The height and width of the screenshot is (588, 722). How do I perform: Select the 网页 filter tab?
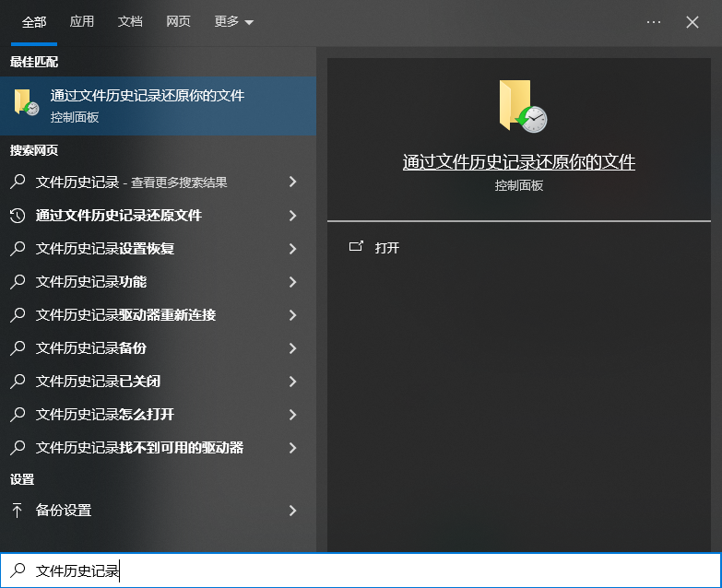(x=178, y=22)
